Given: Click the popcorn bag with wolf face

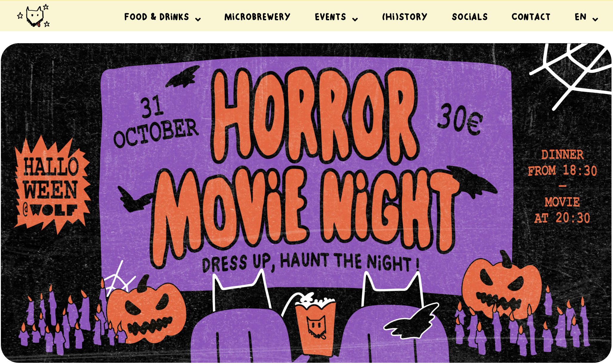Looking at the screenshot, I should 315,325.
